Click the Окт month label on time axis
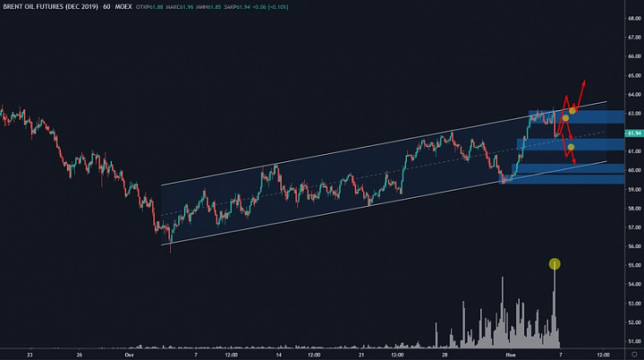Image resolution: width=644 pixels, height=360 pixels. (x=130, y=355)
